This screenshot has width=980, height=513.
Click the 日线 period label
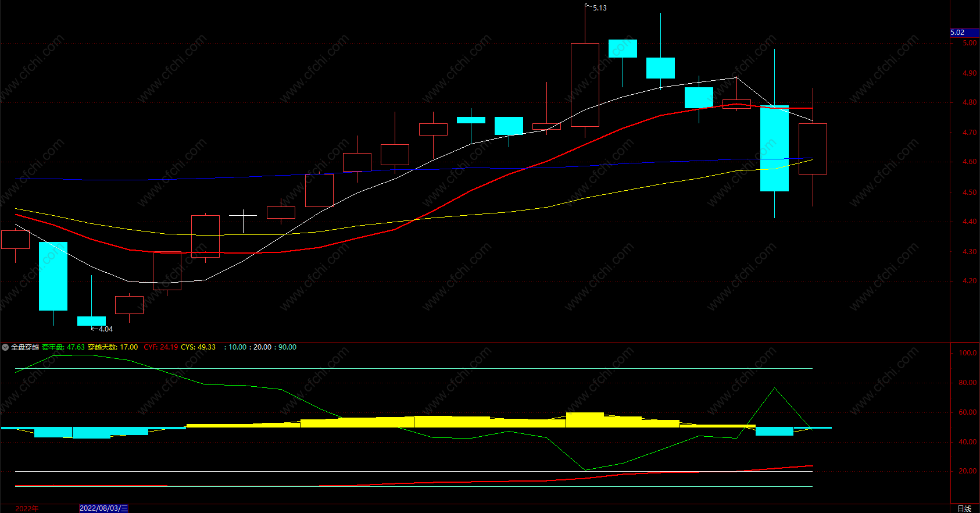pyautogui.click(x=964, y=509)
